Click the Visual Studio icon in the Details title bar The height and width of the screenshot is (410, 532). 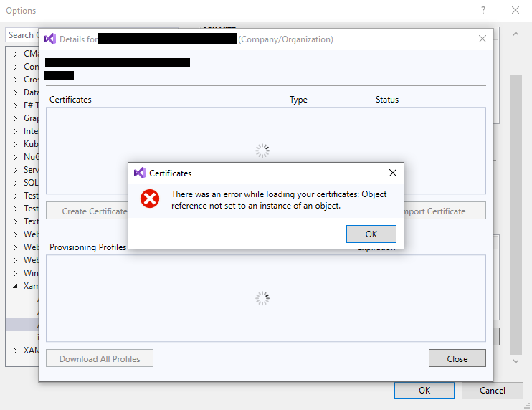[x=50, y=39]
